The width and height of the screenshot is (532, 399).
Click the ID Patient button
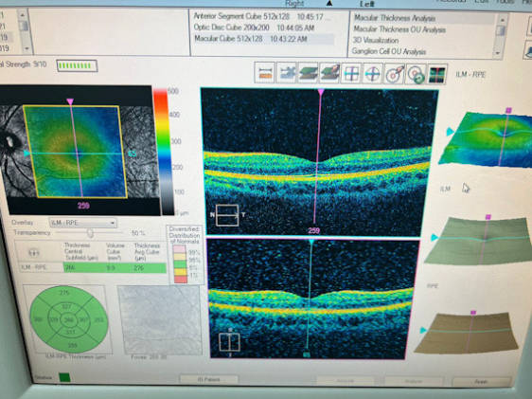(208, 379)
